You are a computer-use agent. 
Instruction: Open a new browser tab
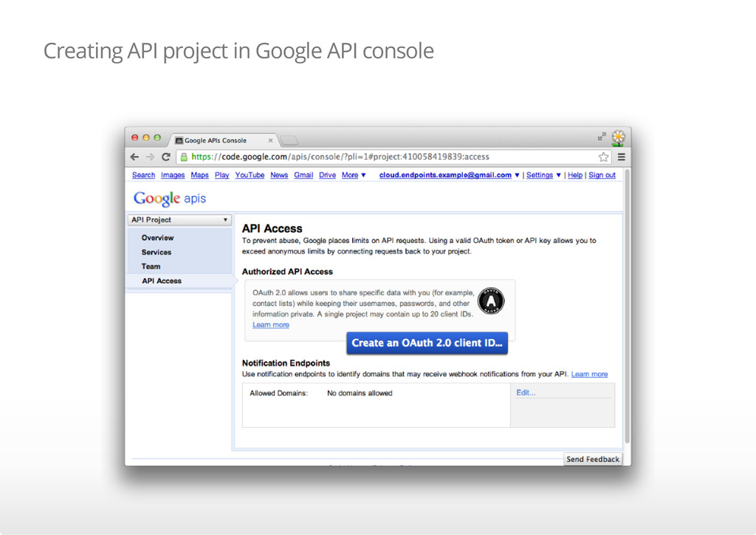click(289, 140)
